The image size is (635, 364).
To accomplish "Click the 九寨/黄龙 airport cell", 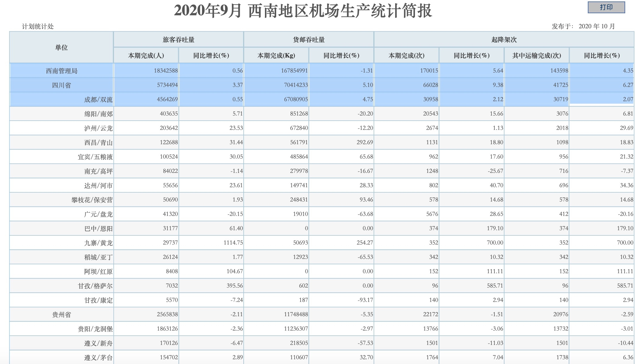I will tap(98, 243).
